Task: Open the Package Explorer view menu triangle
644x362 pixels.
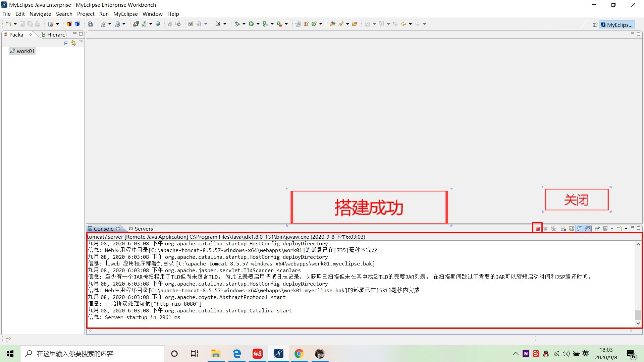Action: tap(81, 42)
